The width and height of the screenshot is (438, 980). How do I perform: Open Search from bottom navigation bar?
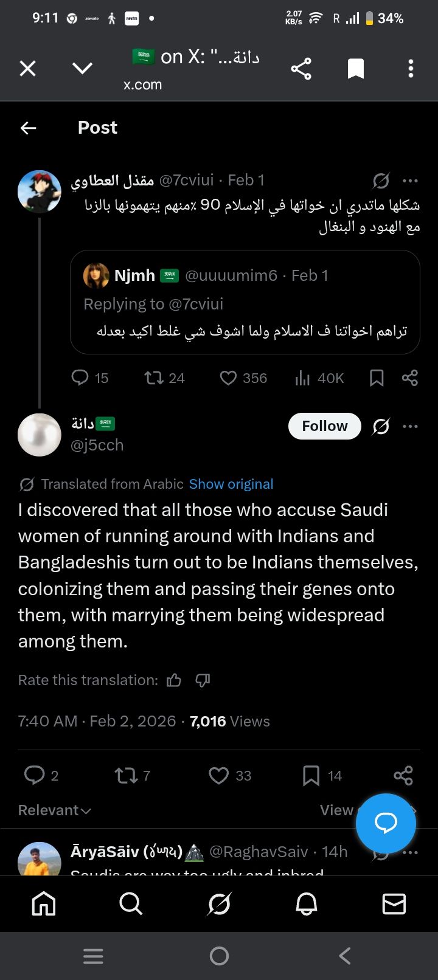(131, 904)
